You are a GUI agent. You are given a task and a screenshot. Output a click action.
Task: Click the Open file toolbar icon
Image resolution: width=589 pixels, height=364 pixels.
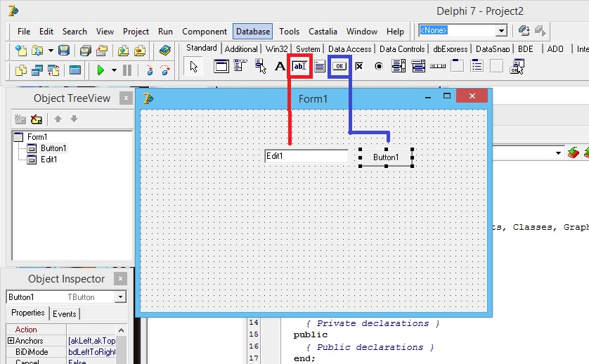click(x=37, y=51)
